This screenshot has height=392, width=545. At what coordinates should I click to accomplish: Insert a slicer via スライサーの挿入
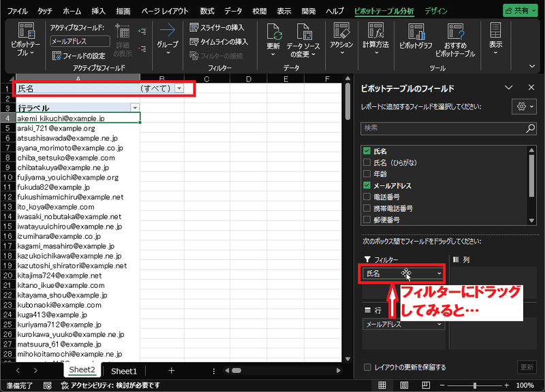tap(217, 27)
